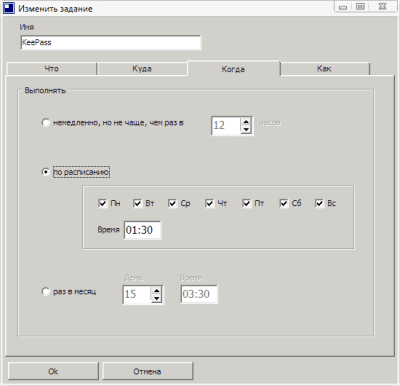This screenshot has height=386, width=400.
Task: Switch to the Что tab
Action: pos(52,69)
